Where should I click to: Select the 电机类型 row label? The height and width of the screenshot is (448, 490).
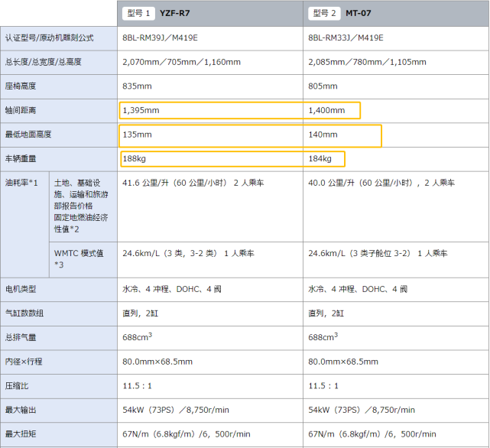tap(21, 289)
